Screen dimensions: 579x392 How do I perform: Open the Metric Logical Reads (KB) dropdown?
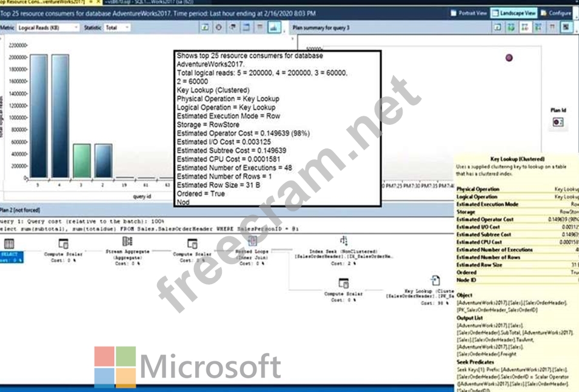point(48,27)
